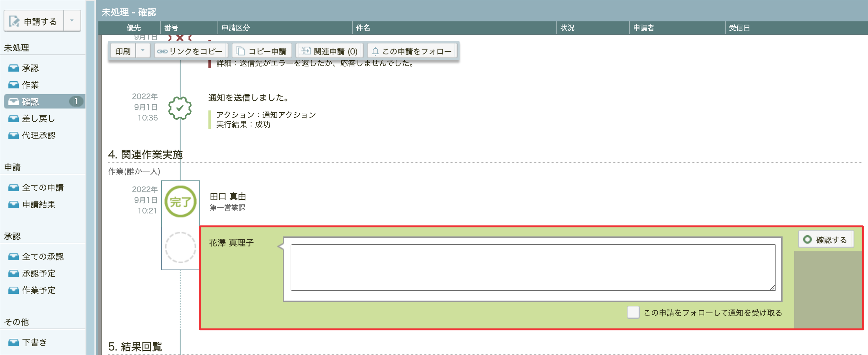Click the unread count badge on 確認
Screen dimensions: 868x355
76,101
